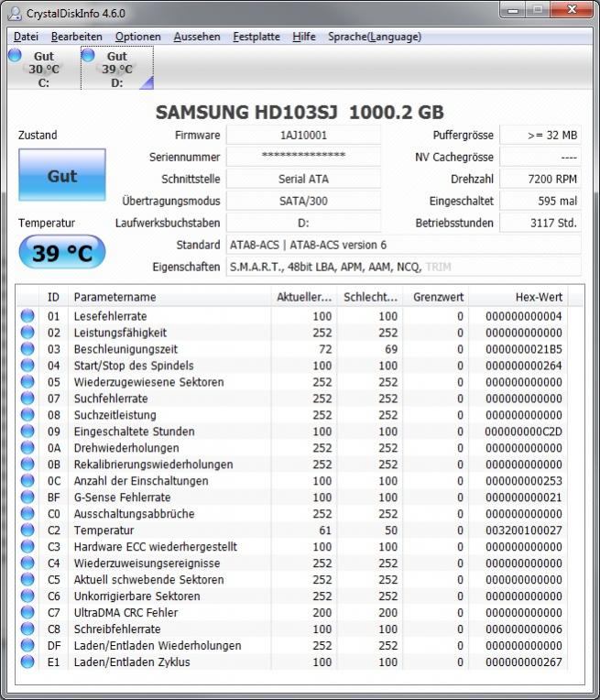Click status orb in Suchzeitleistung row

(27, 415)
